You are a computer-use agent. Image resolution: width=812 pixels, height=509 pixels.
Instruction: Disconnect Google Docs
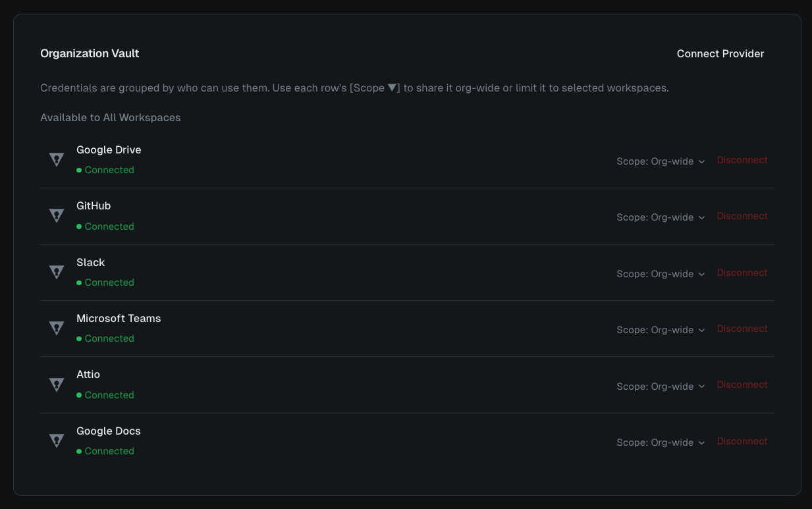[742, 441]
